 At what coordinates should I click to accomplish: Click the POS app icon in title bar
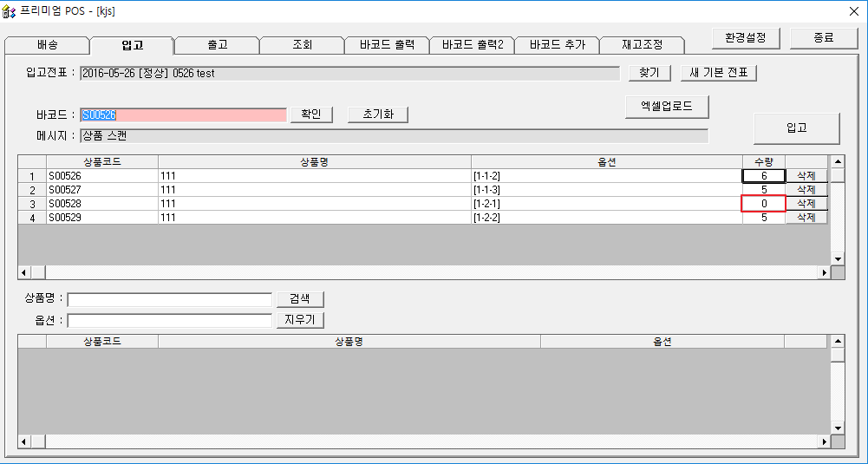pyautogui.click(x=10, y=10)
